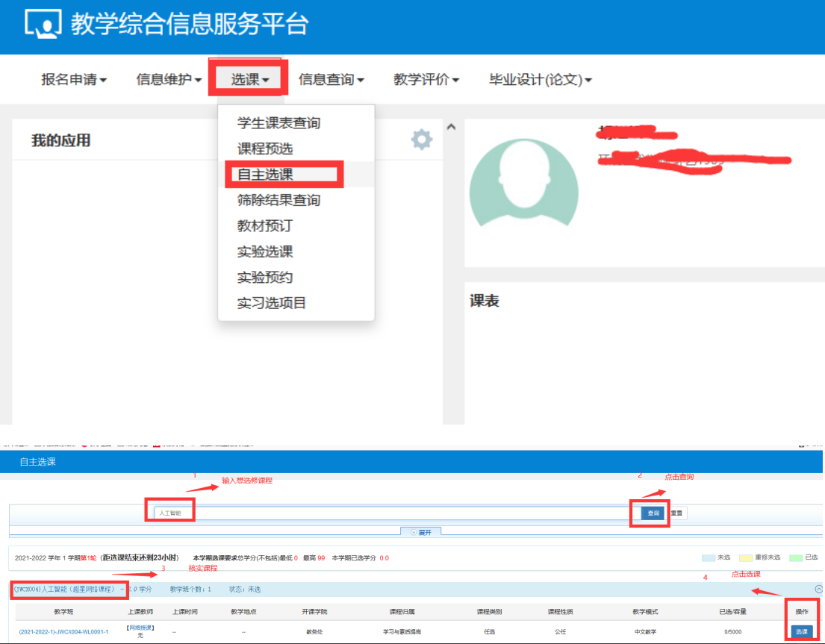
Task: Select 自主选课 from the menu
Action: pyautogui.click(x=265, y=175)
